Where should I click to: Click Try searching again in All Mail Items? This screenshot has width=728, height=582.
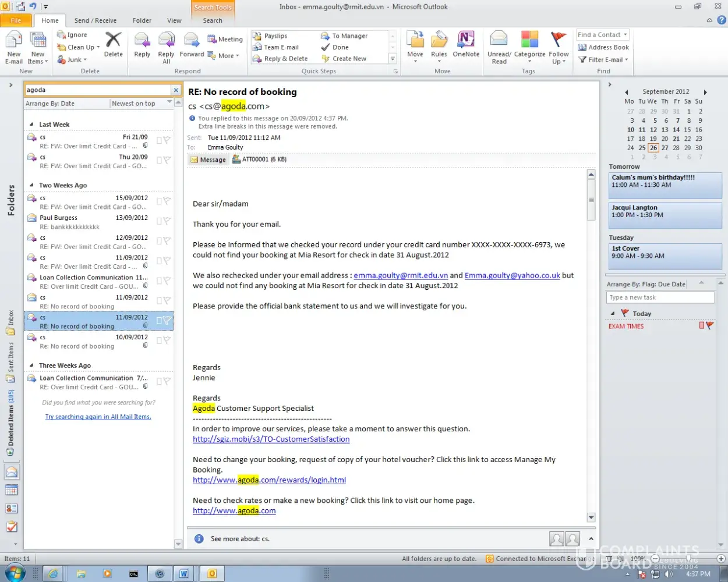pos(98,417)
